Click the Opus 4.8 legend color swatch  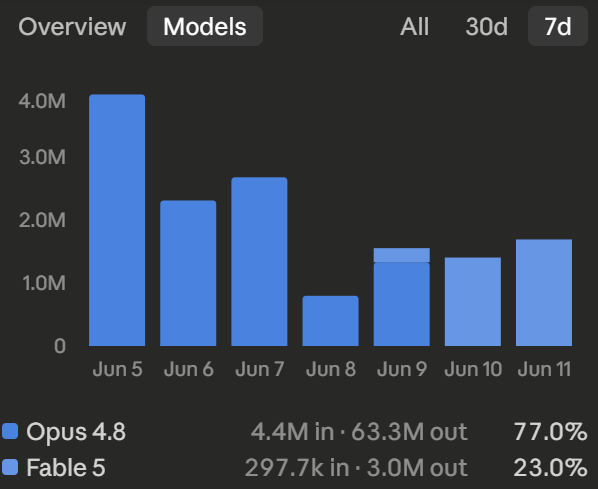(x=10, y=431)
